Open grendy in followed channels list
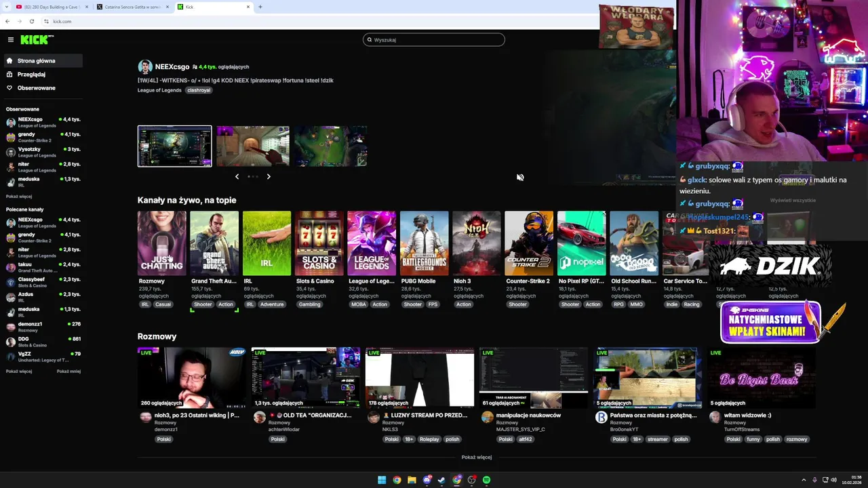Viewport: 868px width, 488px height. tap(43, 137)
